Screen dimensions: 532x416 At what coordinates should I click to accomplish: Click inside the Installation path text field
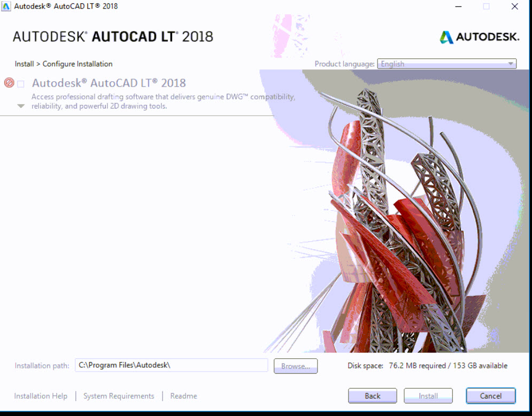click(171, 365)
